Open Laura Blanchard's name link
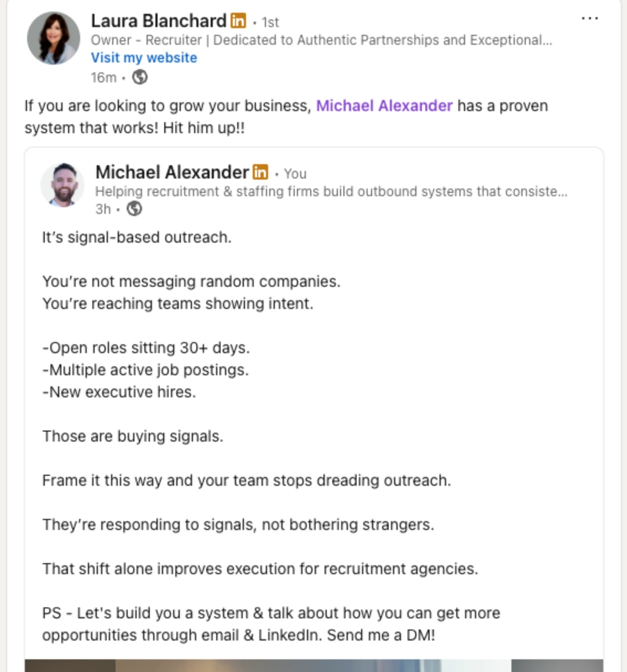This screenshot has height=672, width=627. (x=159, y=21)
